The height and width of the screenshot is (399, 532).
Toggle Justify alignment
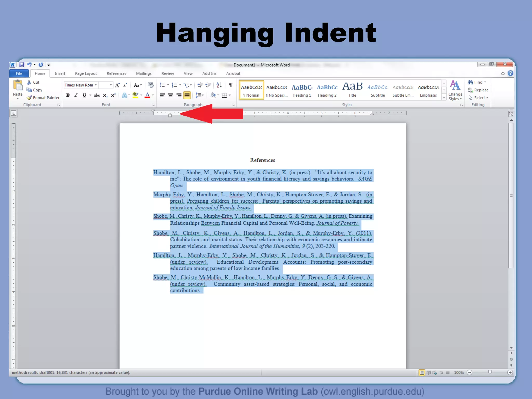(187, 95)
